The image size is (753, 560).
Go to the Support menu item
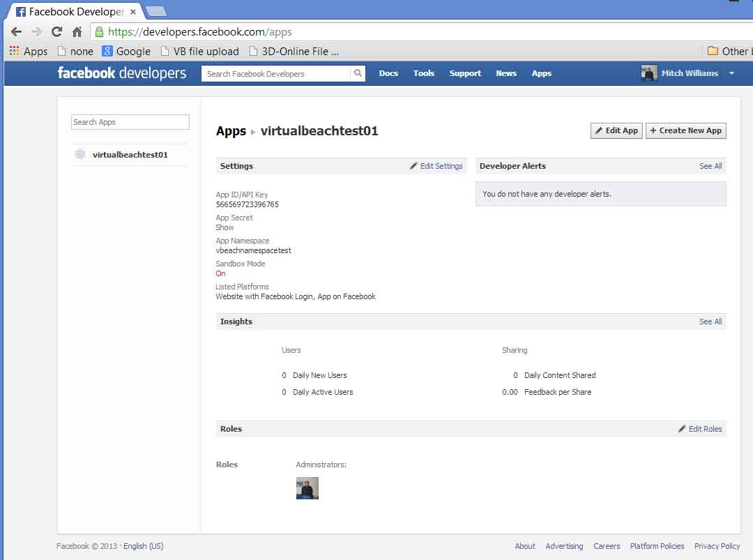465,73
